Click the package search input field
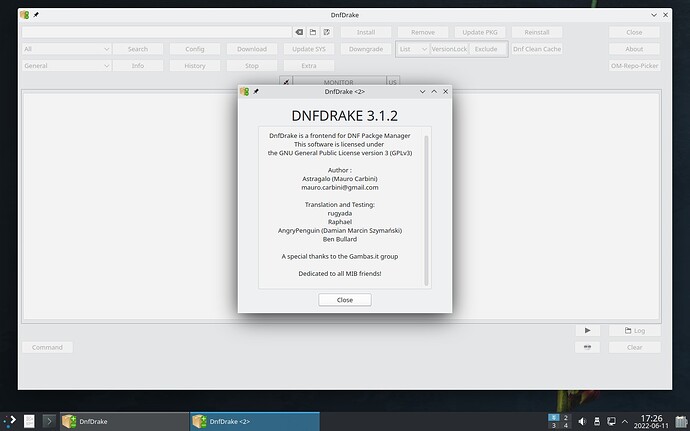 157,32
